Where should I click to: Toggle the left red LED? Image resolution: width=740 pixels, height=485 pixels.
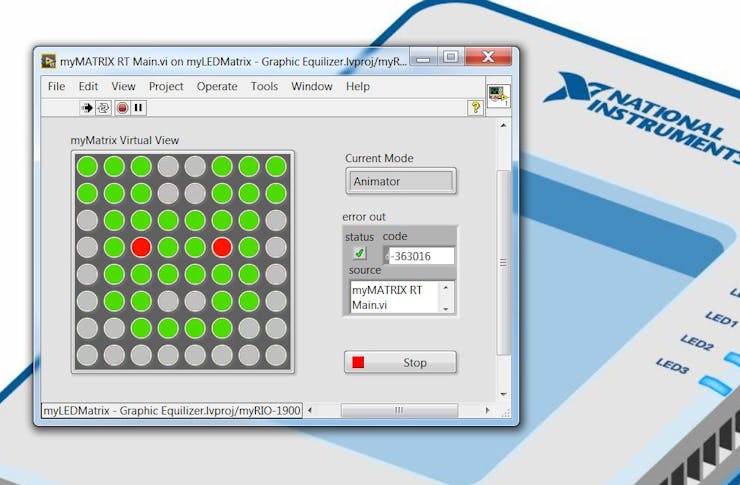tap(141, 247)
